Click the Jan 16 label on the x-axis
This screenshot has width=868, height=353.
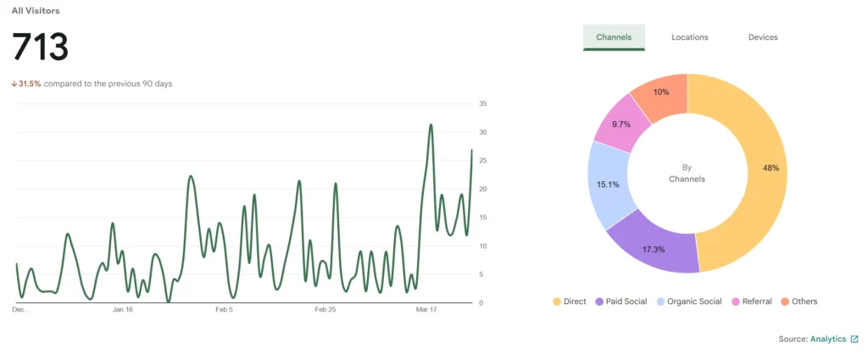(123, 310)
